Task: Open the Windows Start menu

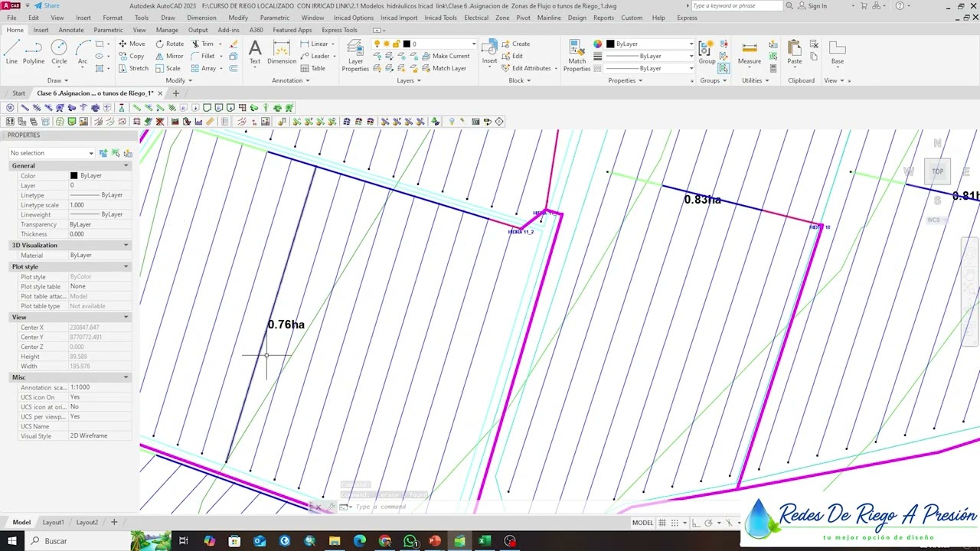Action: pyautogui.click(x=12, y=541)
